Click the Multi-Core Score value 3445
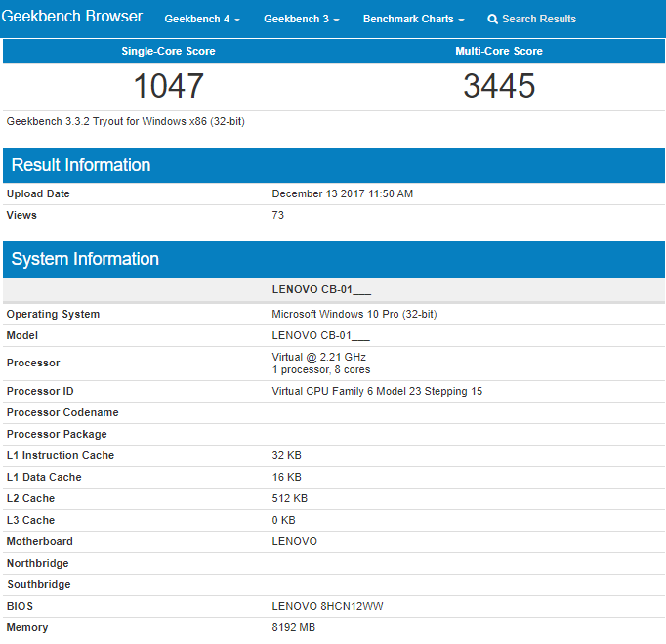Image resolution: width=666 pixels, height=644 pixels. 499,86
